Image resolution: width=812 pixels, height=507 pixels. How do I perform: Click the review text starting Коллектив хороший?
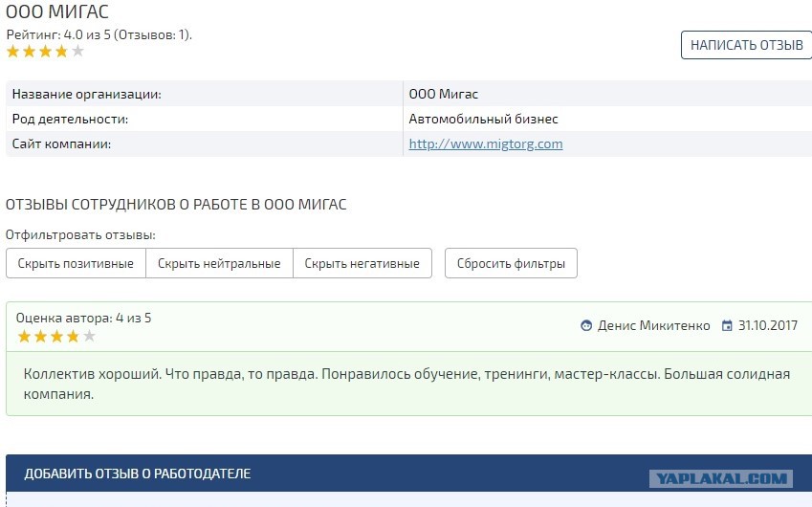click(406, 384)
